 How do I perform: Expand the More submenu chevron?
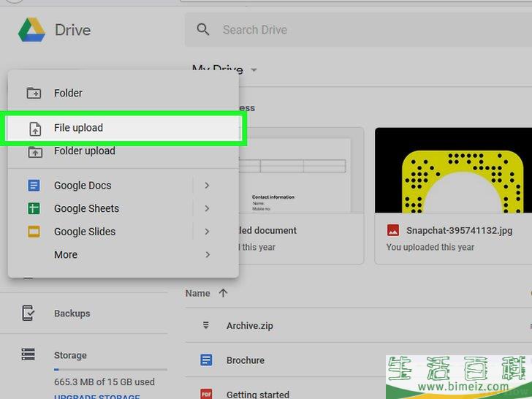207,254
